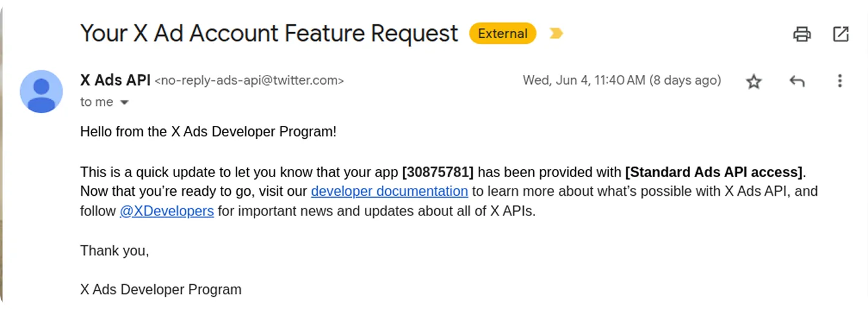Click the signature X Ads Developer Program
Image resolution: width=868 pixels, height=309 pixels.
click(x=161, y=290)
